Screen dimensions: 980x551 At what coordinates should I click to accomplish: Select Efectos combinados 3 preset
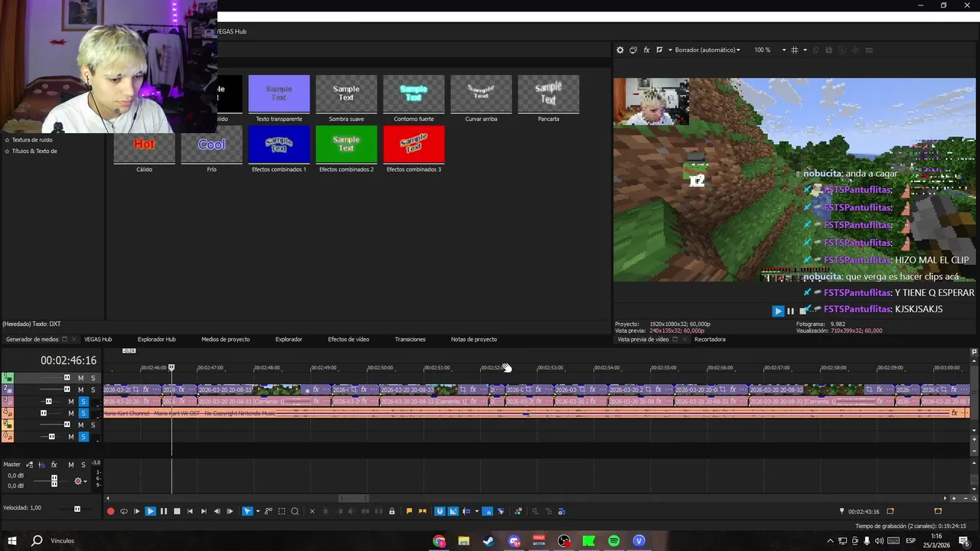click(x=413, y=149)
